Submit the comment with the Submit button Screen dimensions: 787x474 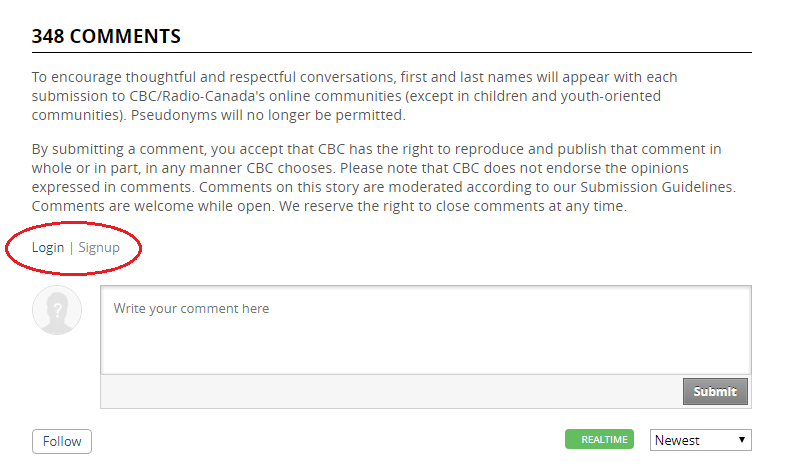(715, 391)
